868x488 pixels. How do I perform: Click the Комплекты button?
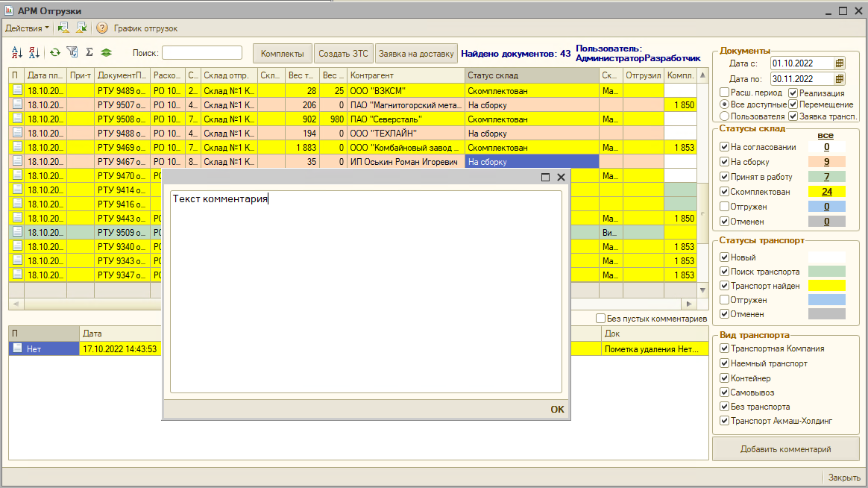[283, 54]
